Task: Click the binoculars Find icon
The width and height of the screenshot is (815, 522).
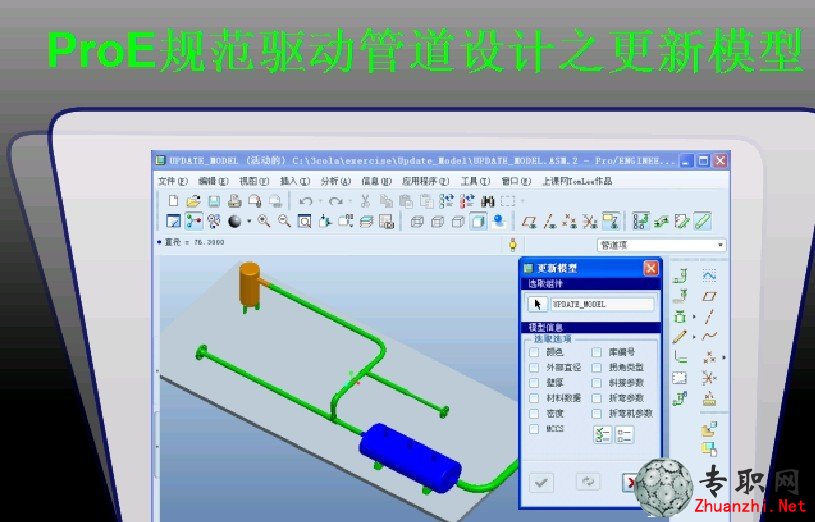Action: (487, 201)
